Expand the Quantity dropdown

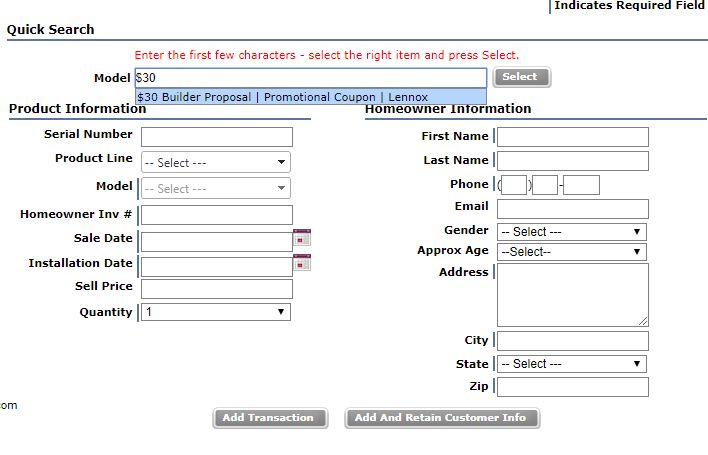(216, 312)
